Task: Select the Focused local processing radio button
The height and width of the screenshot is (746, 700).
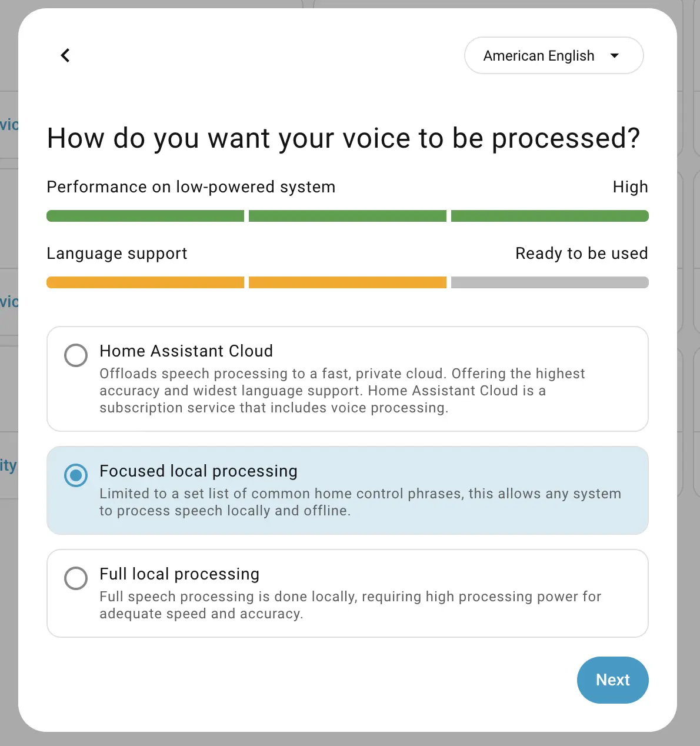Action: (x=76, y=475)
